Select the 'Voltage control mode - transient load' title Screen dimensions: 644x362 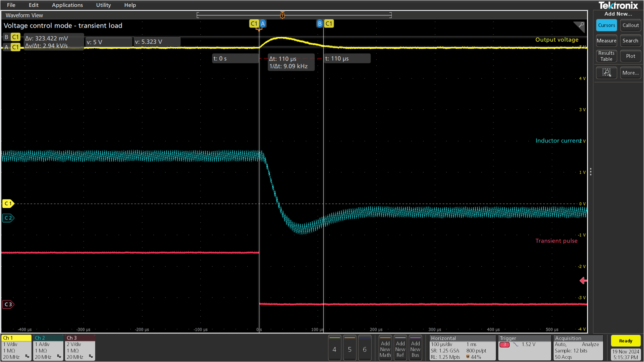63,25
